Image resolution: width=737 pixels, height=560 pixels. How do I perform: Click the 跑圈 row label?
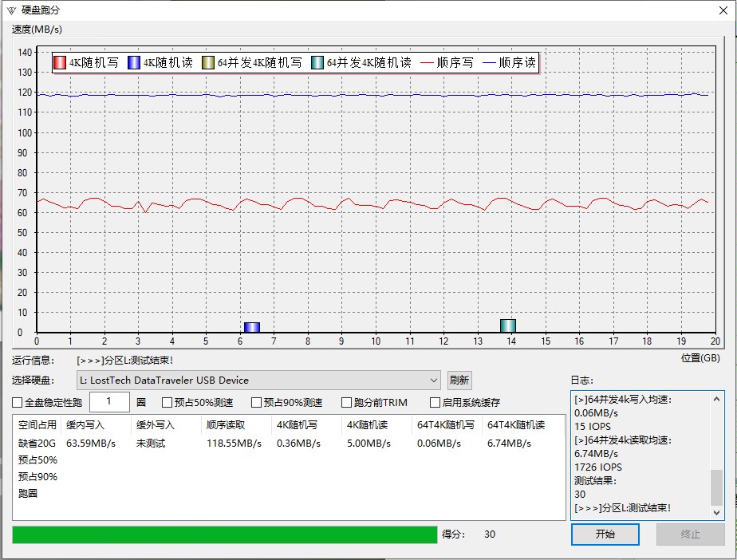point(28,493)
